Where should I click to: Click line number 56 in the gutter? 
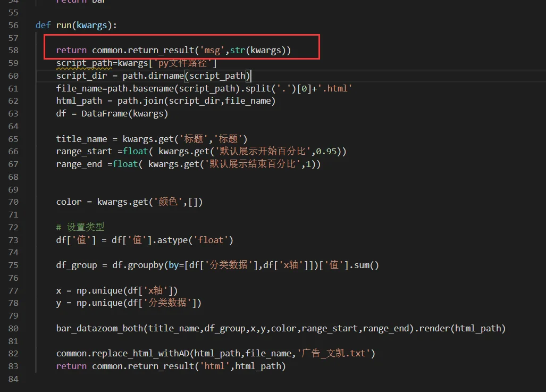click(13, 26)
